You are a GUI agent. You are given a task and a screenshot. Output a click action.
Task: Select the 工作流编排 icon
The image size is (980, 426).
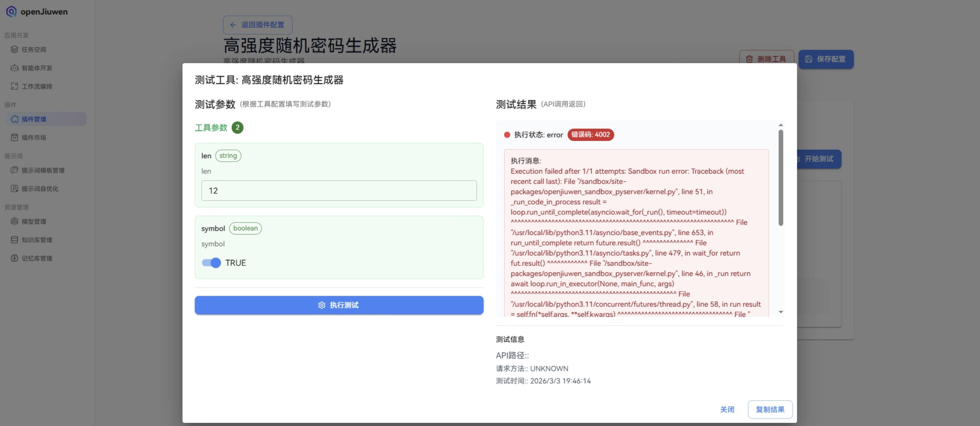point(14,86)
